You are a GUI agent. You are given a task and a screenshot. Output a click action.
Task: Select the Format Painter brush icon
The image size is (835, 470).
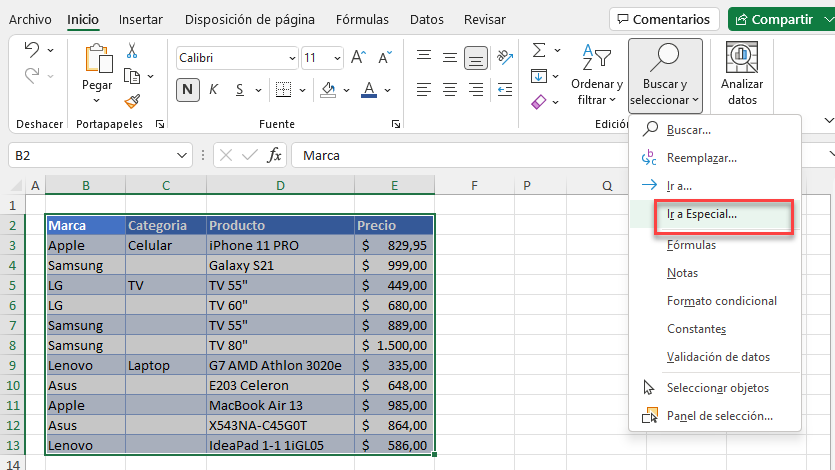[132, 101]
